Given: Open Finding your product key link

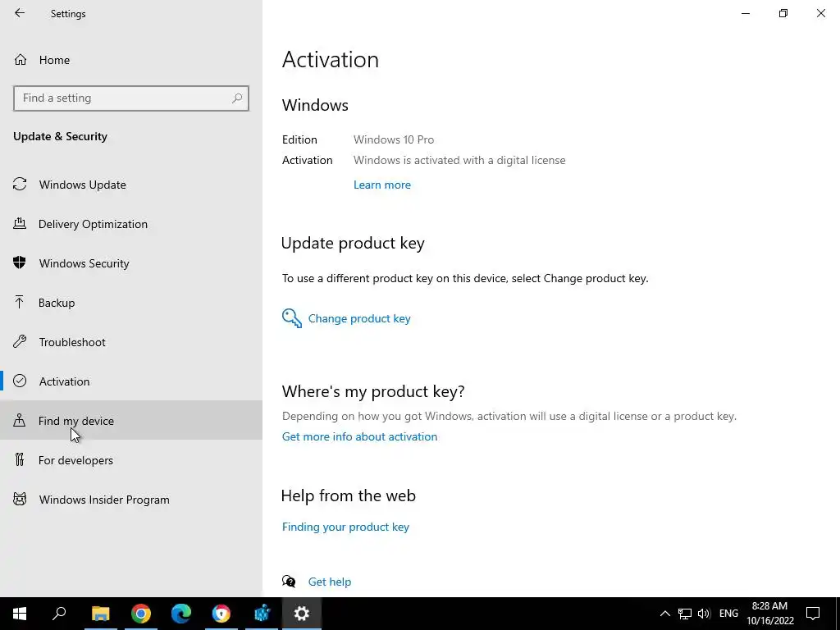Looking at the screenshot, I should tap(345, 527).
